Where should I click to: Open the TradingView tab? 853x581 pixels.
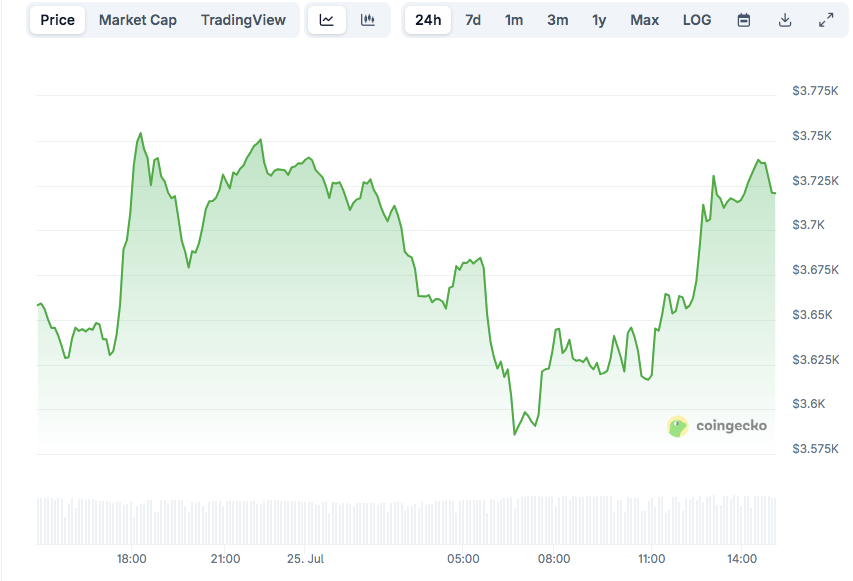point(243,20)
